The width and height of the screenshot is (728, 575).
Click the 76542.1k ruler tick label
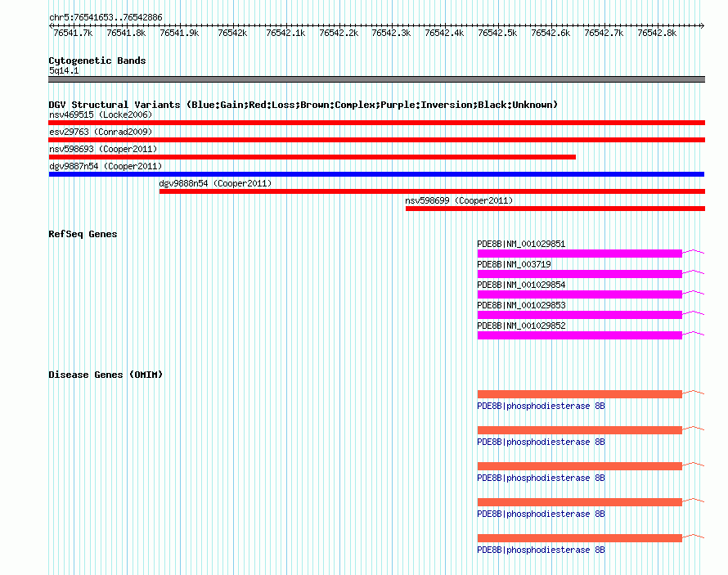click(285, 33)
